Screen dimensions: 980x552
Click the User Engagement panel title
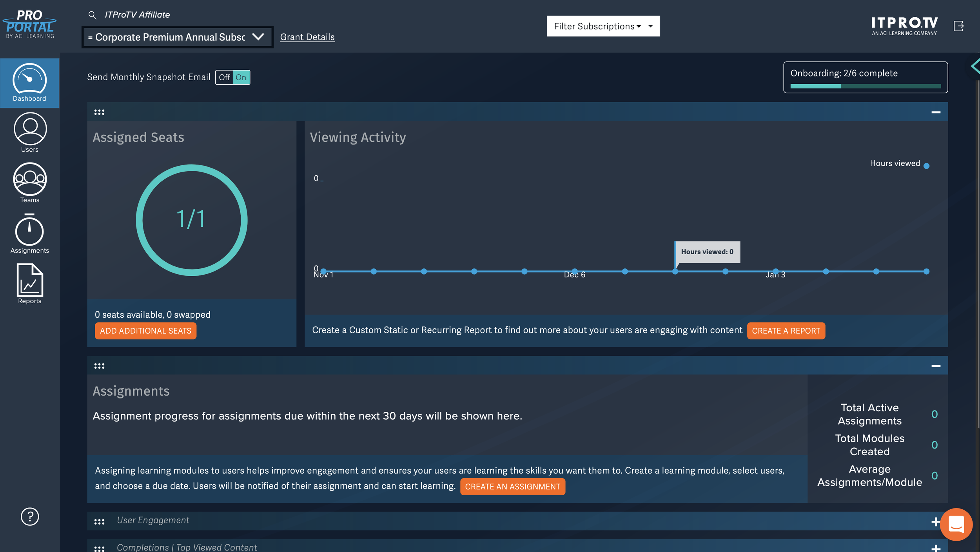point(153,520)
